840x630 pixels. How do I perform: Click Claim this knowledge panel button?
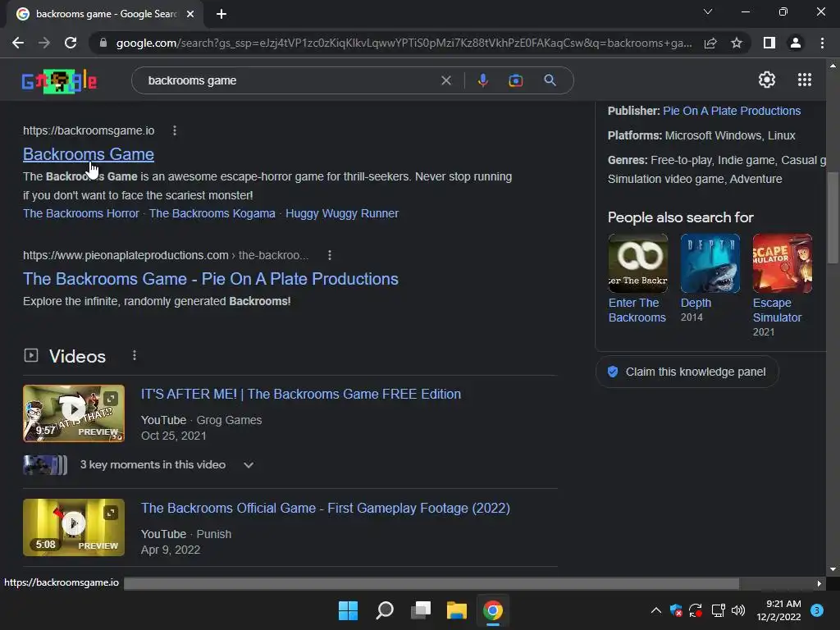pyautogui.click(x=687, y=372)
